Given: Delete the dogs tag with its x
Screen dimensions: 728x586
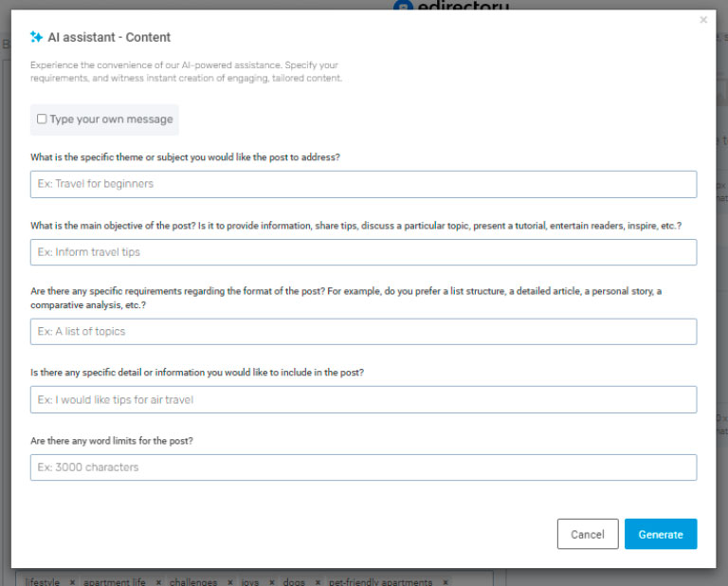Looking at the screenshot, I should [x=318, y=581].
